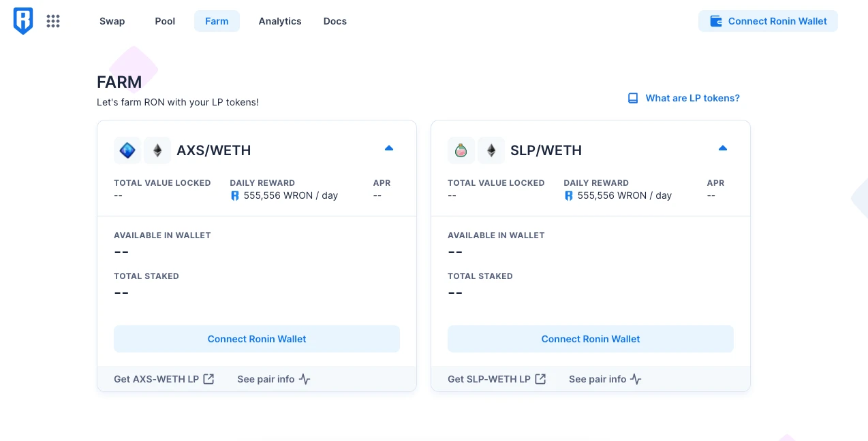Click external link icon next to Get SLP-WETH LP
The image size is (868, 441).
[x=540, y=379]
